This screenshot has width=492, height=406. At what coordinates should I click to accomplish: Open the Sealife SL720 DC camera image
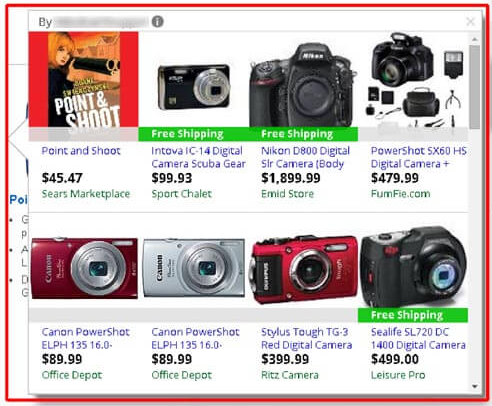click(413, 267)
